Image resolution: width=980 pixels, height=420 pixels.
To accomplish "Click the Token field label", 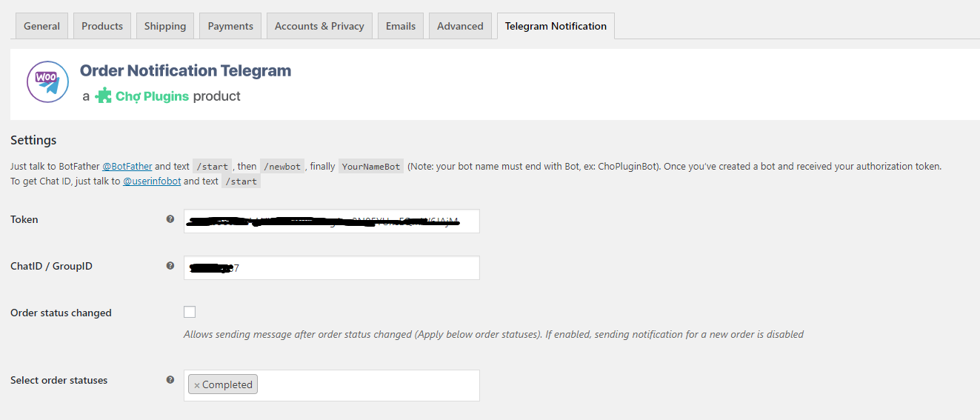I will point(24,219).
